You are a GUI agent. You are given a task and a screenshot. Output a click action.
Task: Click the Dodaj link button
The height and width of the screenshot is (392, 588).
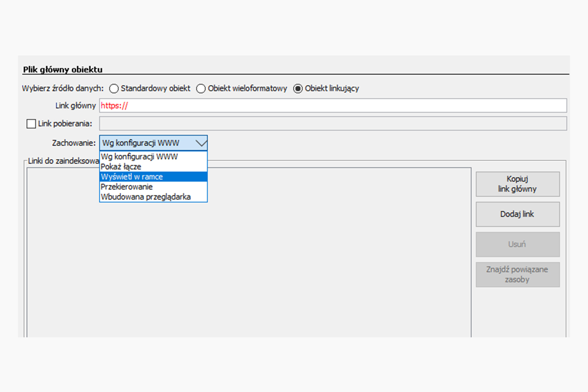point(517,214)
